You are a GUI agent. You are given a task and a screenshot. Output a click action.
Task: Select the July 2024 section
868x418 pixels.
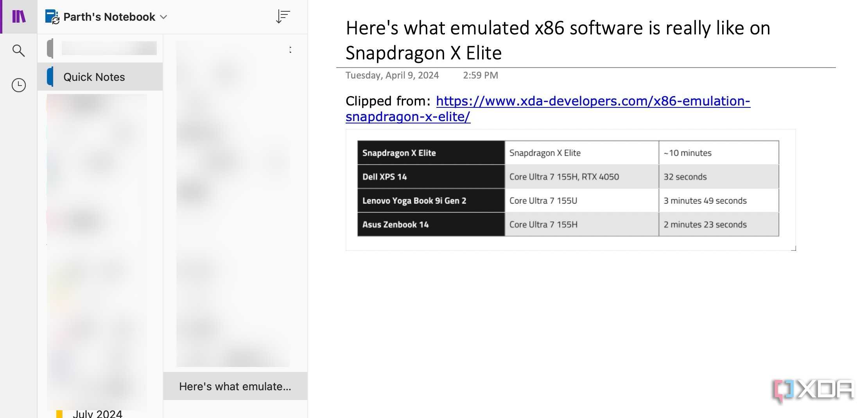[97, 414]
